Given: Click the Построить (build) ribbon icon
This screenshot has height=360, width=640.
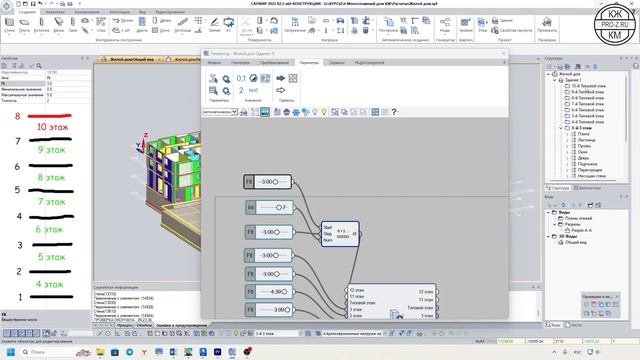Looking at the screenshot, I should [388, 24].
